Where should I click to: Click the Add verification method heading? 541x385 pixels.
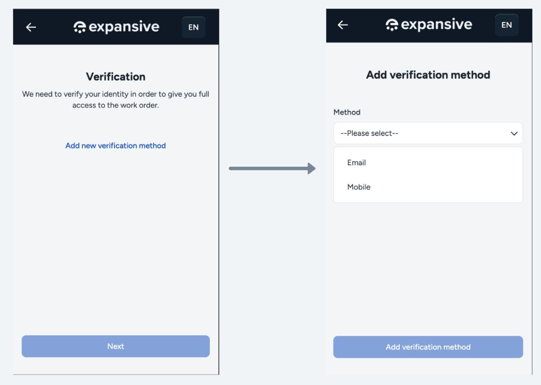428,75
